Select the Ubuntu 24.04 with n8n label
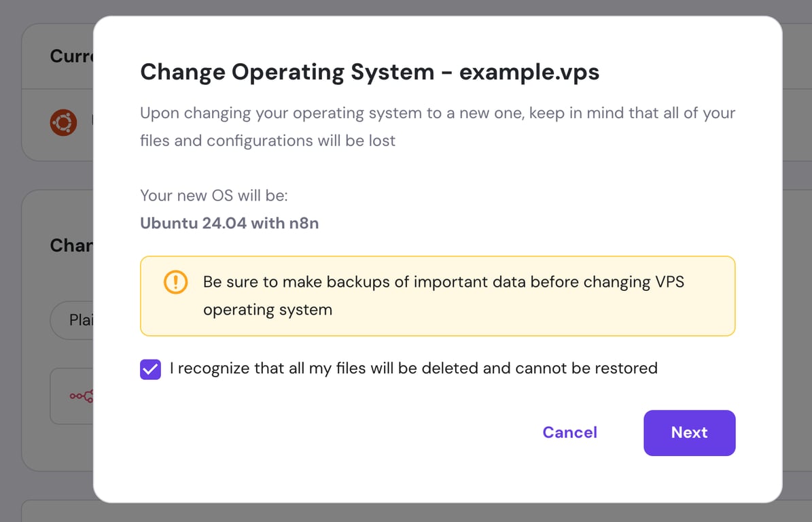Image resolution: width=812 pixels, height=522 pixels. coord(229,223)
